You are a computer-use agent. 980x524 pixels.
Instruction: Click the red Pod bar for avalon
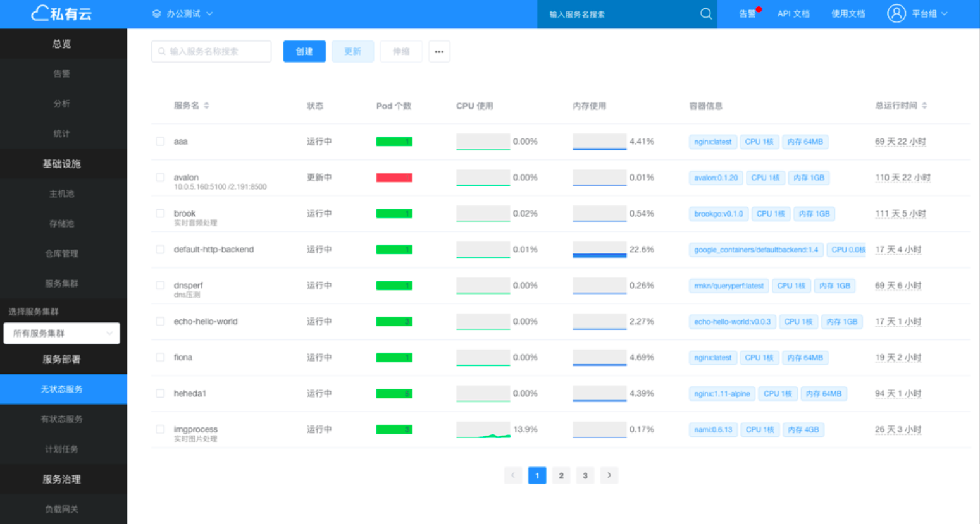pyautogui.click(x=394, y=178)
